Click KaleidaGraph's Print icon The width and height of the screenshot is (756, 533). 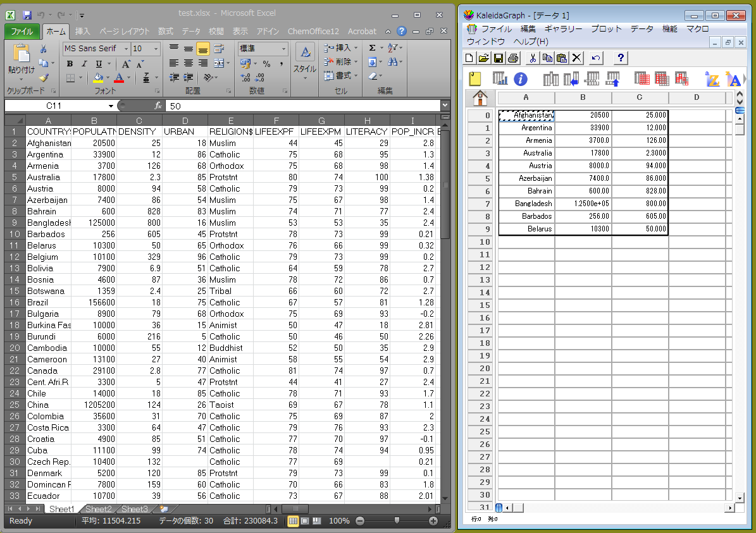click(x=514, y=58)
